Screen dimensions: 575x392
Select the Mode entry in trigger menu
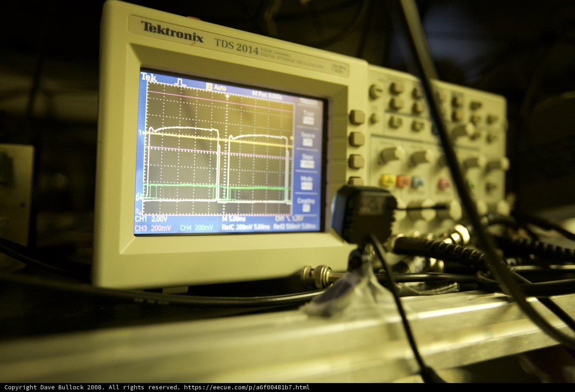click(x=307, y=182)
